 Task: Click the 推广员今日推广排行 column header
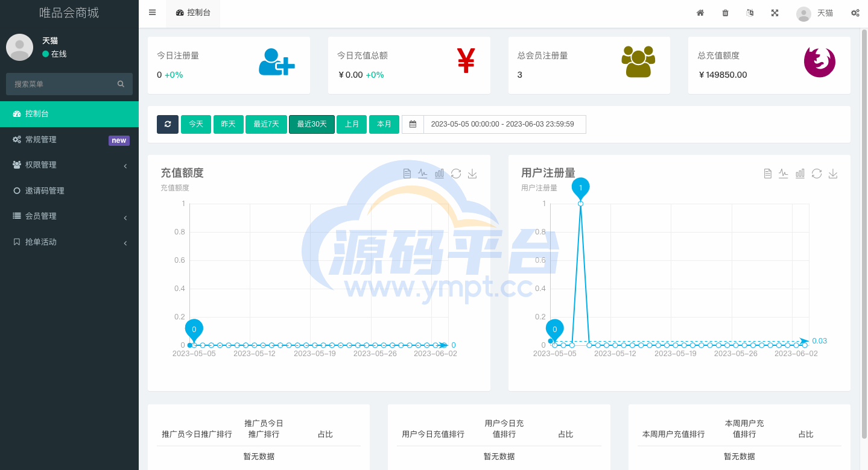(197, 434)
